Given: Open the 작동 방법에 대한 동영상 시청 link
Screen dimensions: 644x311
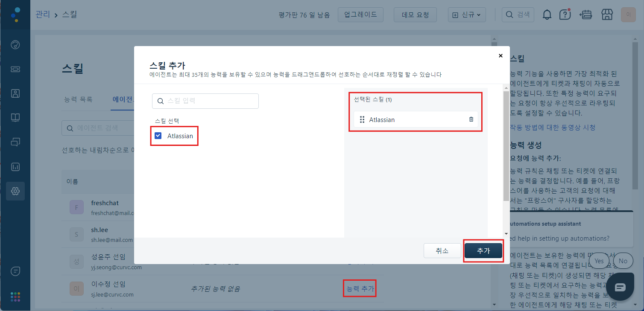Looking at the screenshot, I should point(553,127).
